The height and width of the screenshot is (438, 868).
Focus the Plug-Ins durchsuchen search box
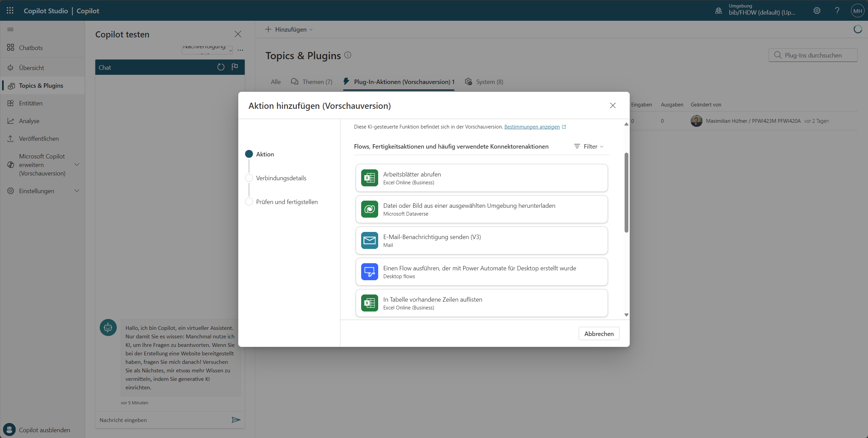813,55
